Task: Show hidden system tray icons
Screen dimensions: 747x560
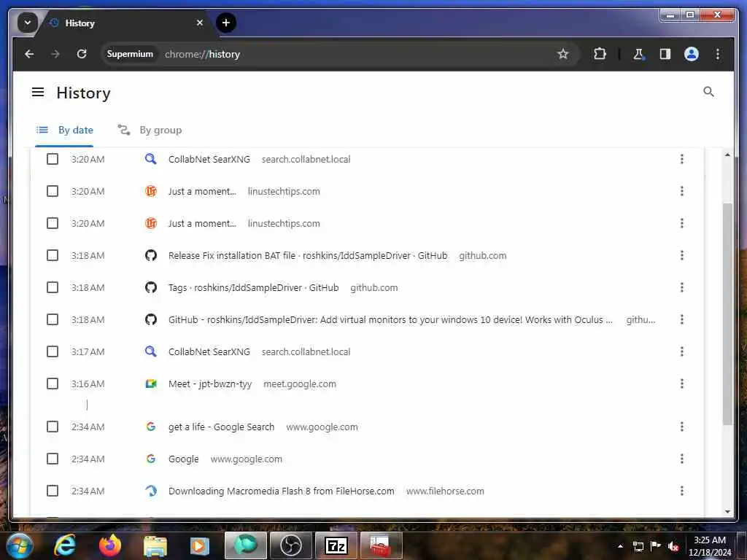Action: point(620,546)
